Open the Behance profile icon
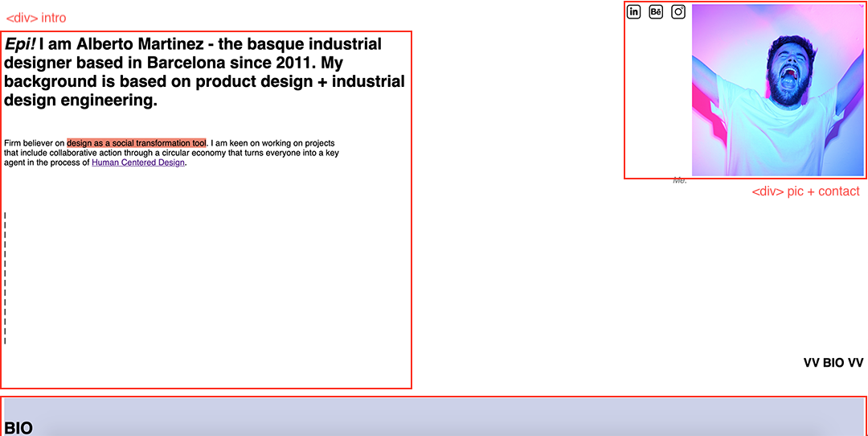Viewport: 868px width, 436px height. click(656, 11)
